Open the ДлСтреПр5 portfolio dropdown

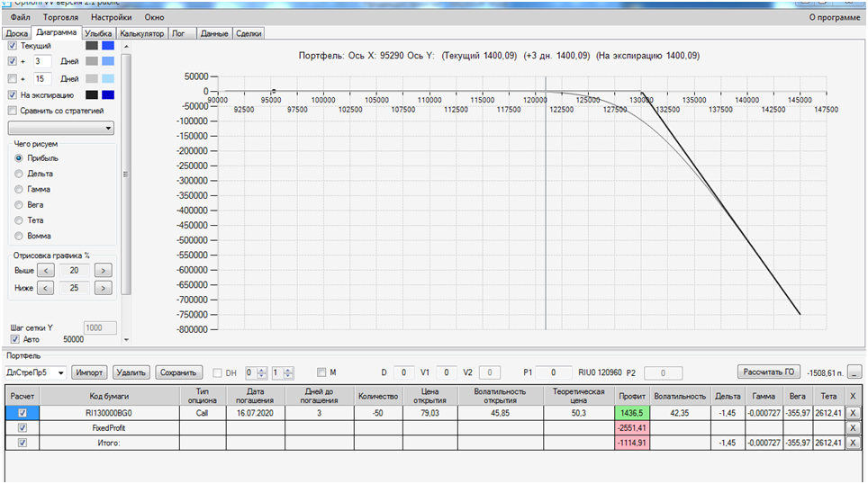[x=35, y=372]
